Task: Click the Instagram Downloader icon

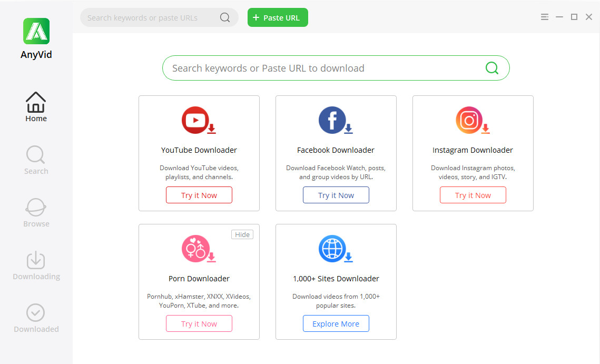Action: tap(470, 121)
